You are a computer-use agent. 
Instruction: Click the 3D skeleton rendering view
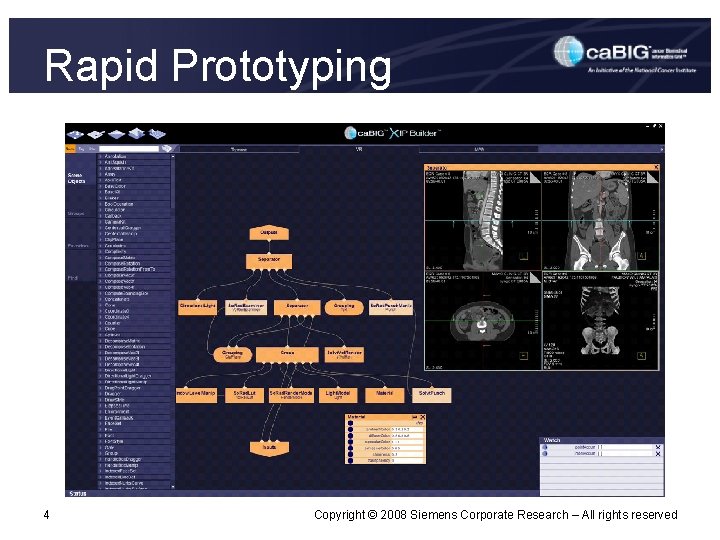pyautogui.click(x=601, y=321)
